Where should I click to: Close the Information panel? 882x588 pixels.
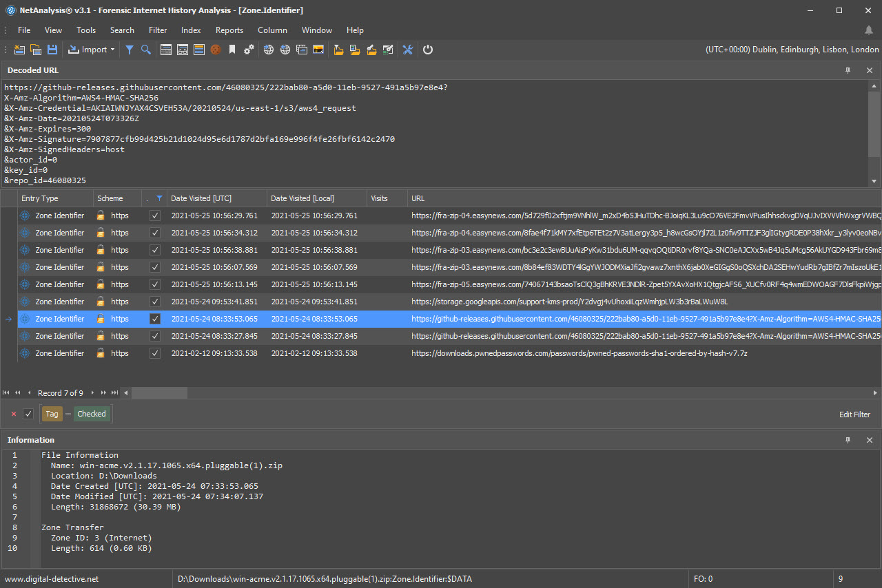(870, 440)
